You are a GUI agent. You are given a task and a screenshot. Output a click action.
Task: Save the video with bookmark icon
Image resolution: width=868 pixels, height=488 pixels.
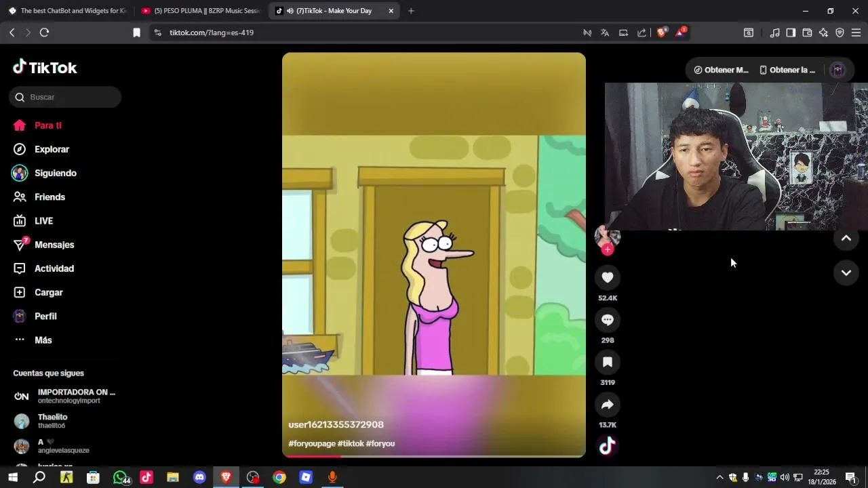point(608,363)
